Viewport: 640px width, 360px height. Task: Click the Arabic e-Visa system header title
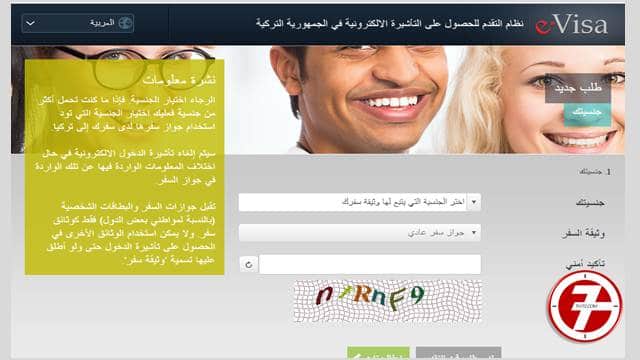[390, 24]
